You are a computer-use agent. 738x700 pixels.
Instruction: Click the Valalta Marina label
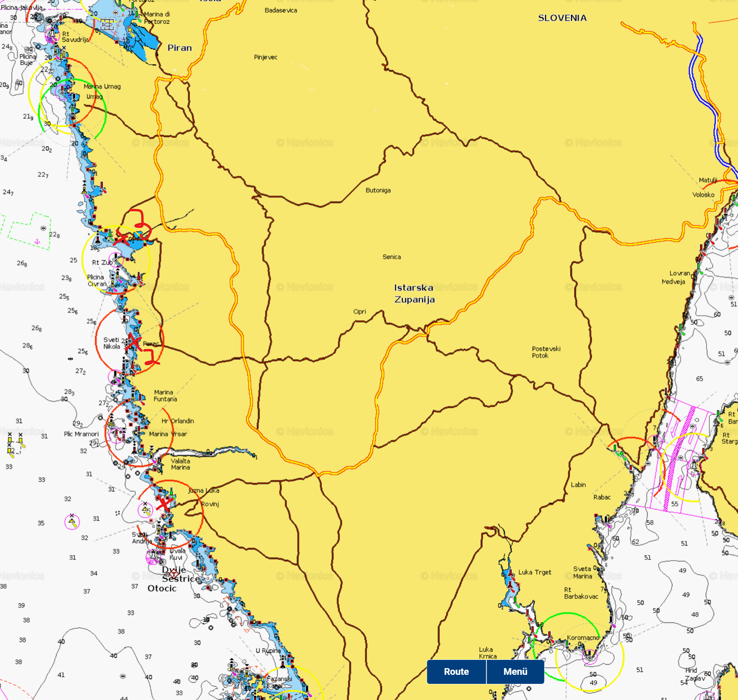pos(180,464)
